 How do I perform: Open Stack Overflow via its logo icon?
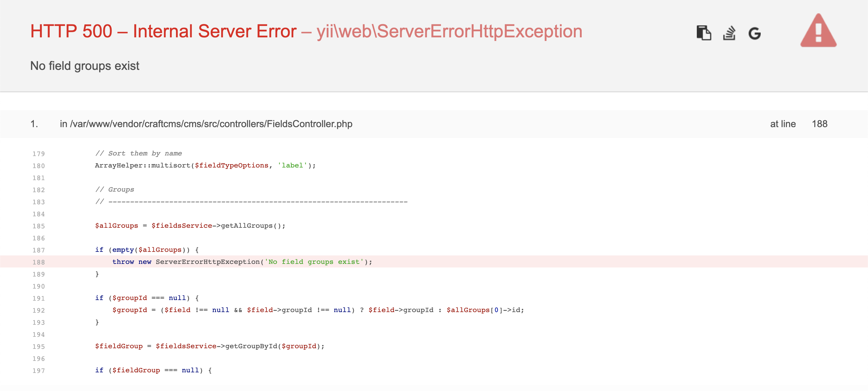coord(729,33)
